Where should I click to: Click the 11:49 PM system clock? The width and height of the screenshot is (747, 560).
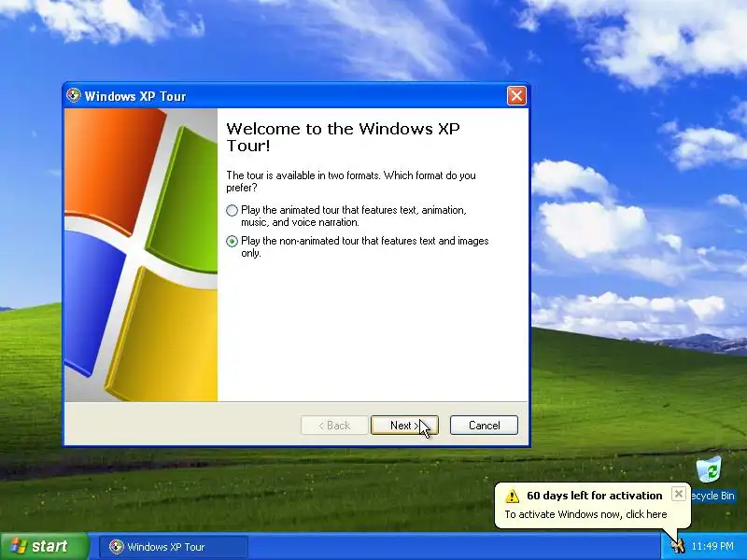click(x=712, y=546)
